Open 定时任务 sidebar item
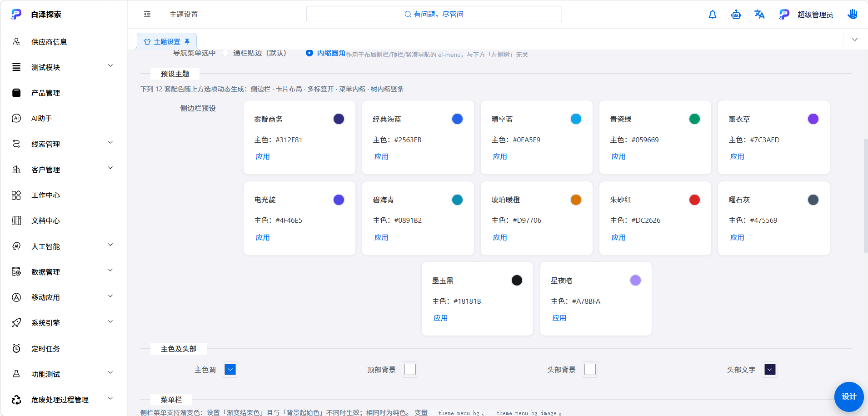The width and height of the screenshot is (868, 416). click(64, 349)
